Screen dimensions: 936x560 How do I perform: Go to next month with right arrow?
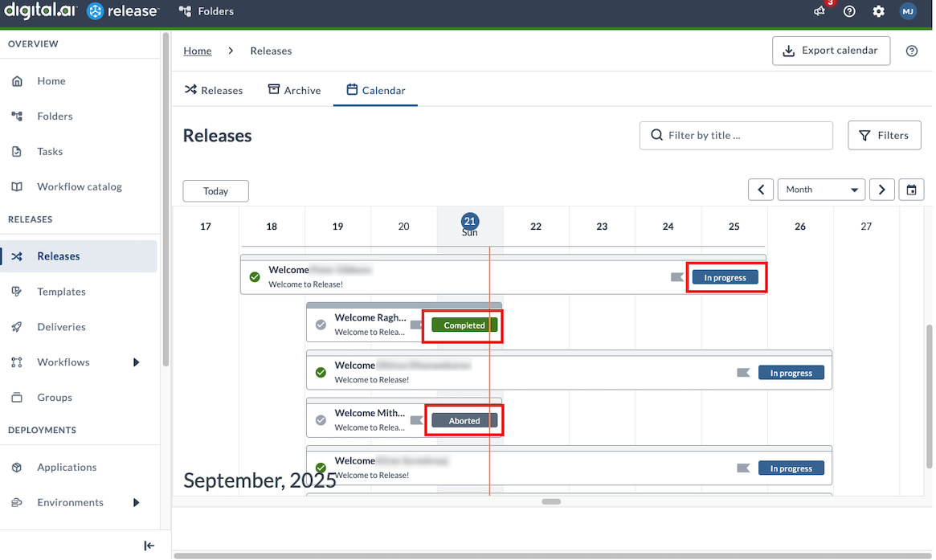881,190
